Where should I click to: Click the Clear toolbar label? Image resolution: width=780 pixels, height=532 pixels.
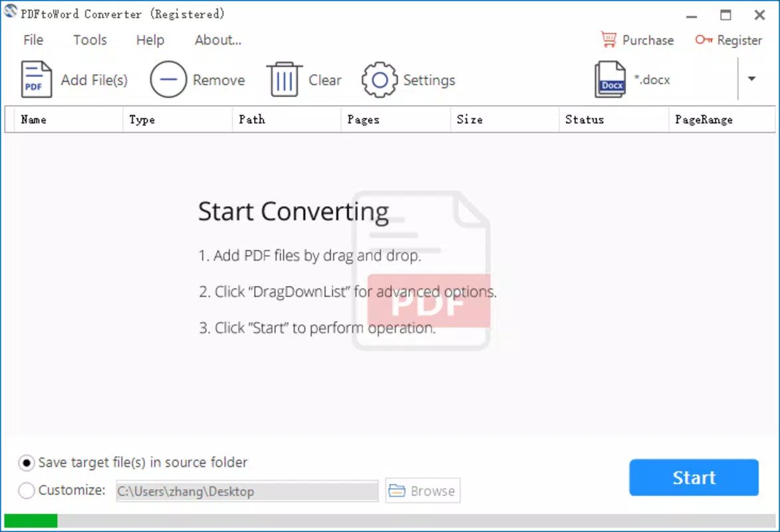click(325, 80)
